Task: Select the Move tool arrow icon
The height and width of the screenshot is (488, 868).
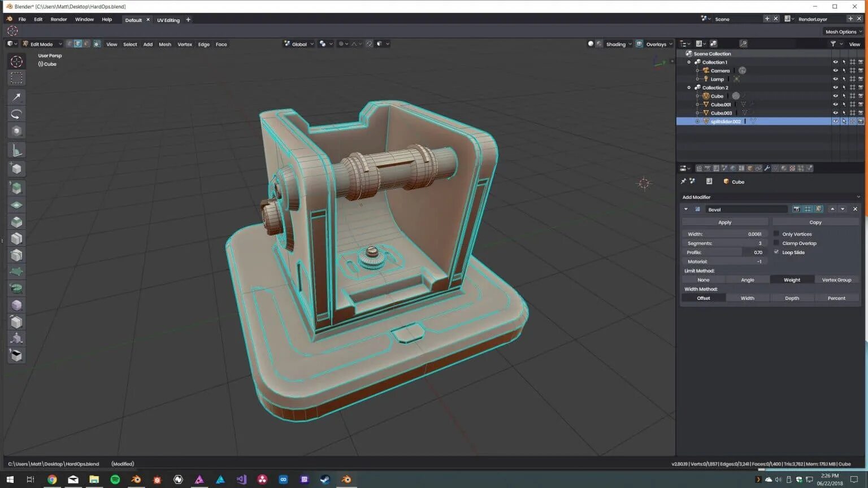Action: coord(16,97)
